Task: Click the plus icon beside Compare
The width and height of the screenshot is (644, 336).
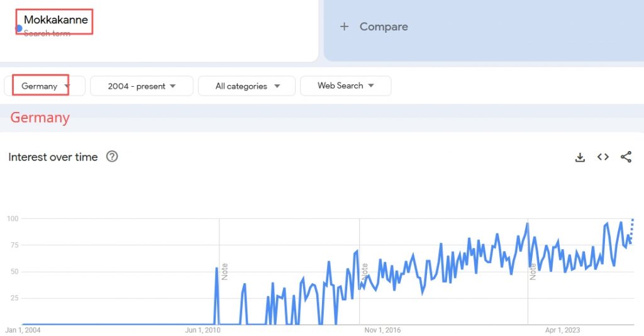Action: (x=344, y=26)
